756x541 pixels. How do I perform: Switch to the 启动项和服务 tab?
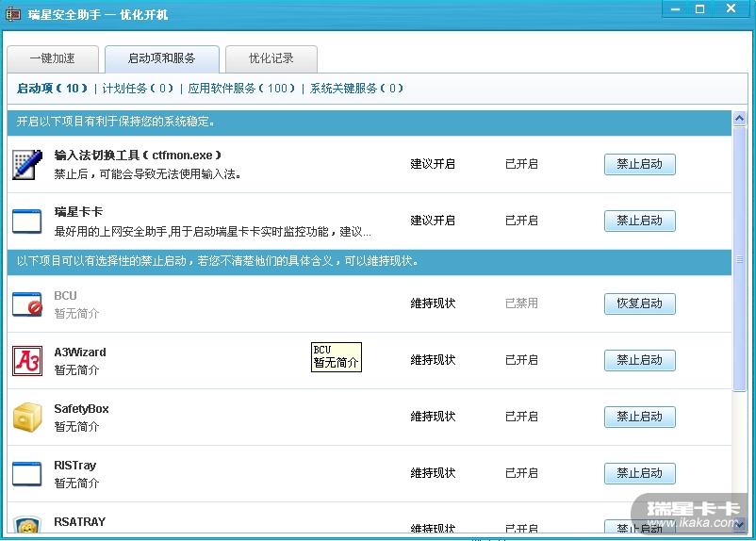(161, 58)
